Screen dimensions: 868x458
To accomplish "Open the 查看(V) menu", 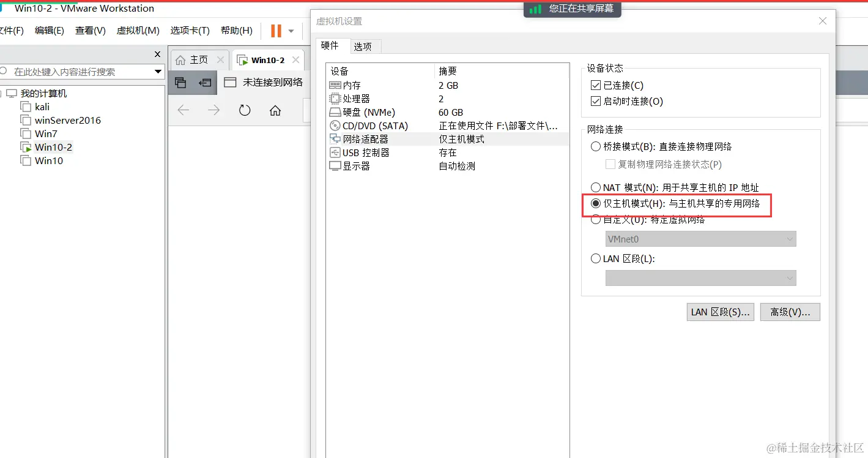I will [x=91, y=31].
